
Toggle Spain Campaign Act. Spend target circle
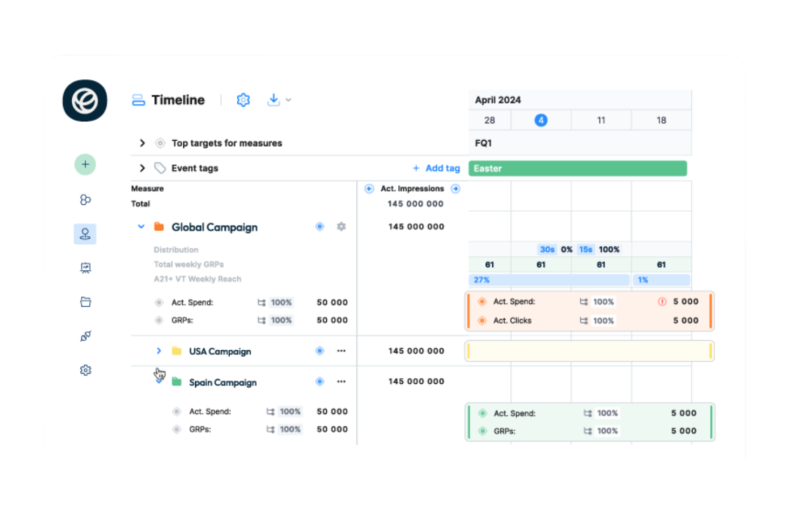176,411
